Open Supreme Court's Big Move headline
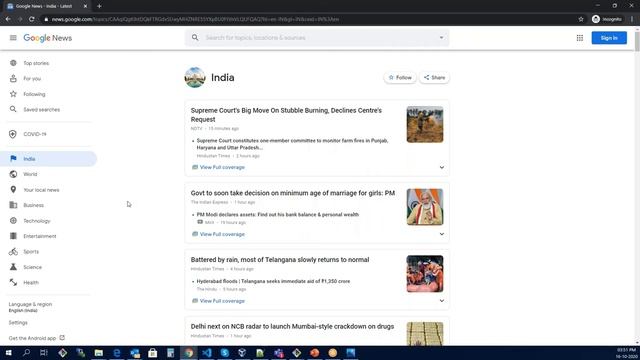Viewport: 640px width, 360px height. pos(286,115)
